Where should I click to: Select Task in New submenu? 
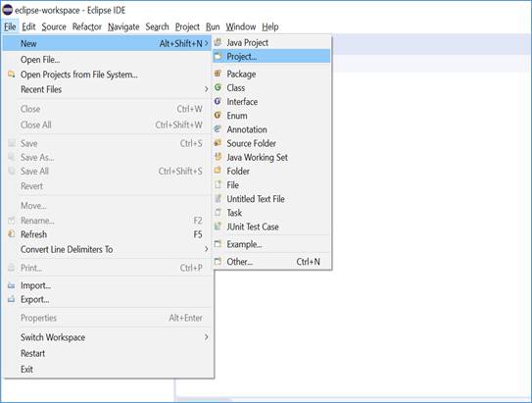(x=271, y=213)
